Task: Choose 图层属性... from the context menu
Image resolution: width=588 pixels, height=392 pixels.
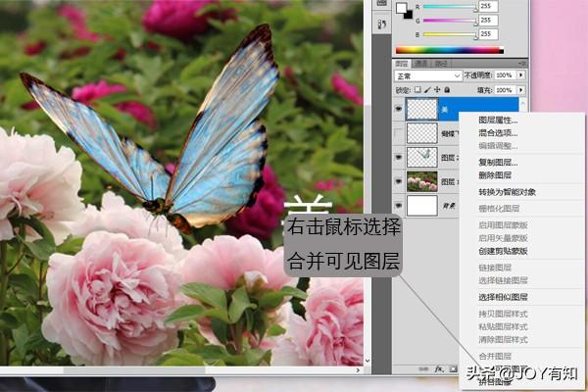Action: (x=498, y=120)
